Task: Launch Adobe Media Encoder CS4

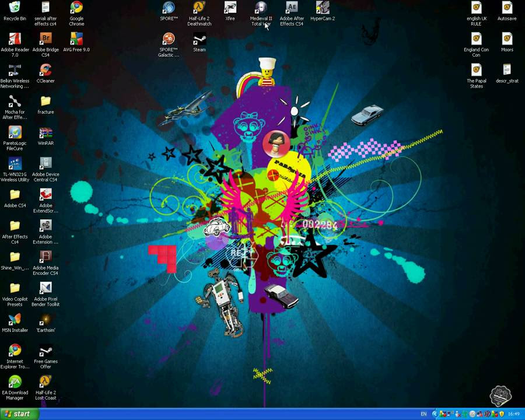Action: tap(45, 257)
